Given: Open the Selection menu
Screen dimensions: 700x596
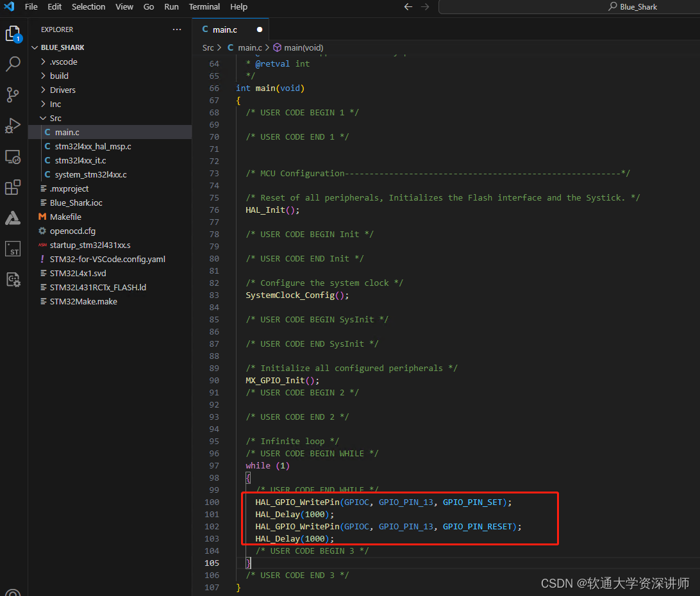Looking at the screenshot, I should 88,6.
